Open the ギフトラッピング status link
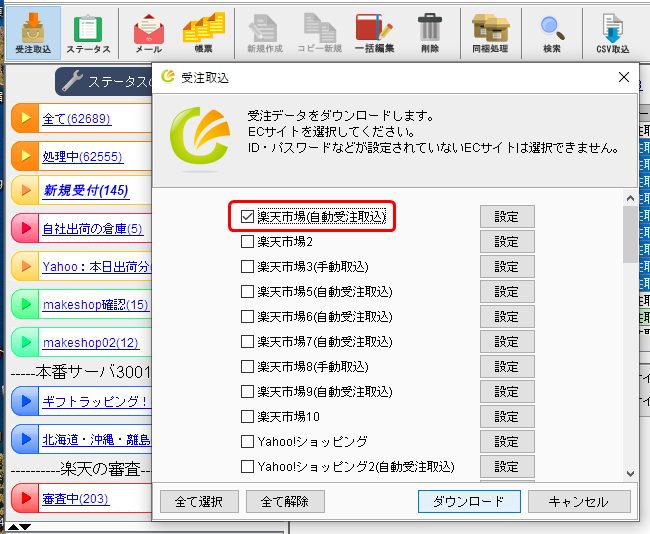650x534 pixels. (x=97, y=401)
